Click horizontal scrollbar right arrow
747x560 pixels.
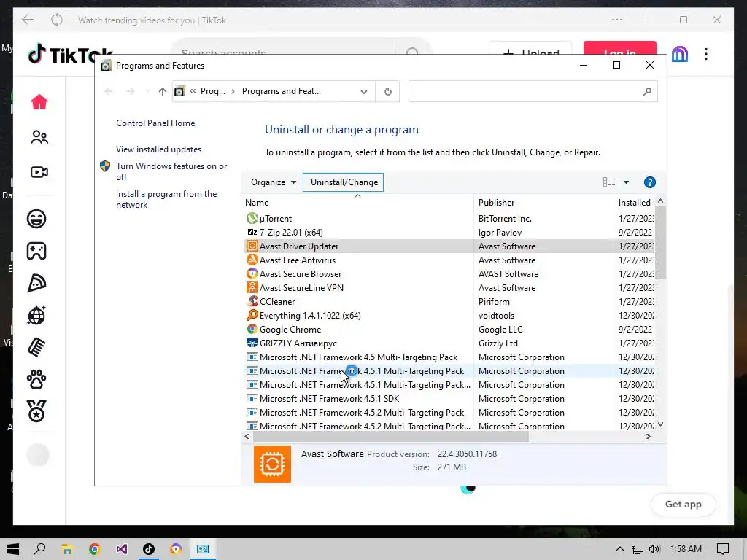[648, 437]
